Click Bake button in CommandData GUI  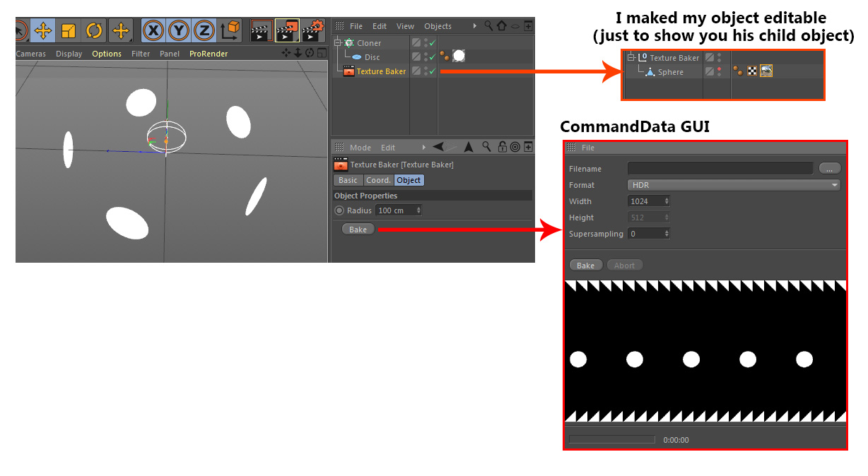[x=586, y=266]
